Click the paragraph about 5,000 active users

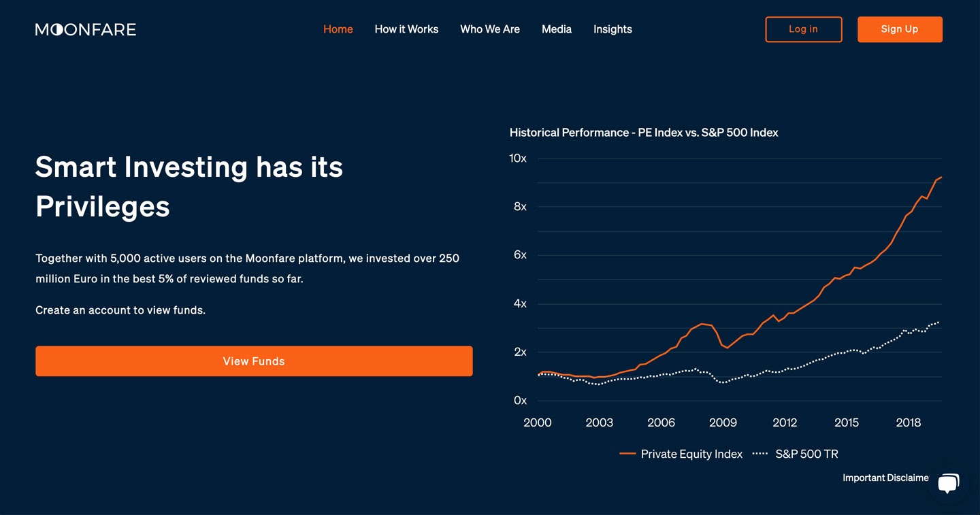(x=248, y=269)
